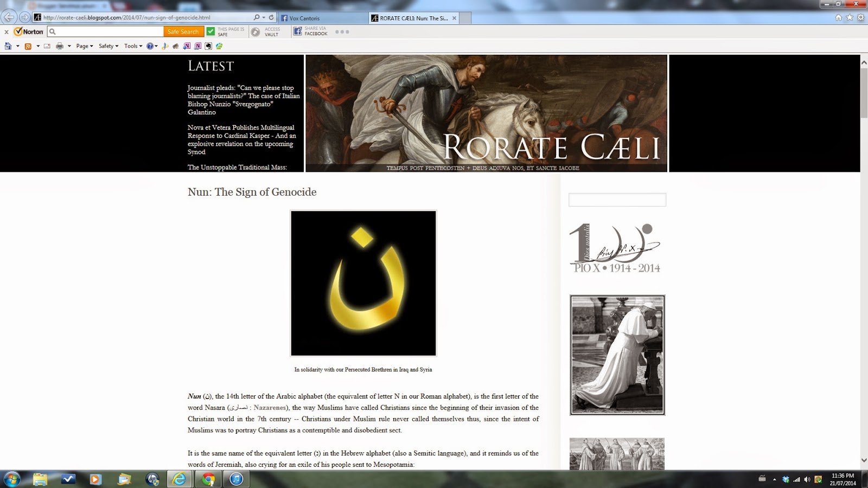Image resolution: width=868 pixels, height=488 pixels.
Task: Click the sidebar search input box
Action: coord(617,200)
